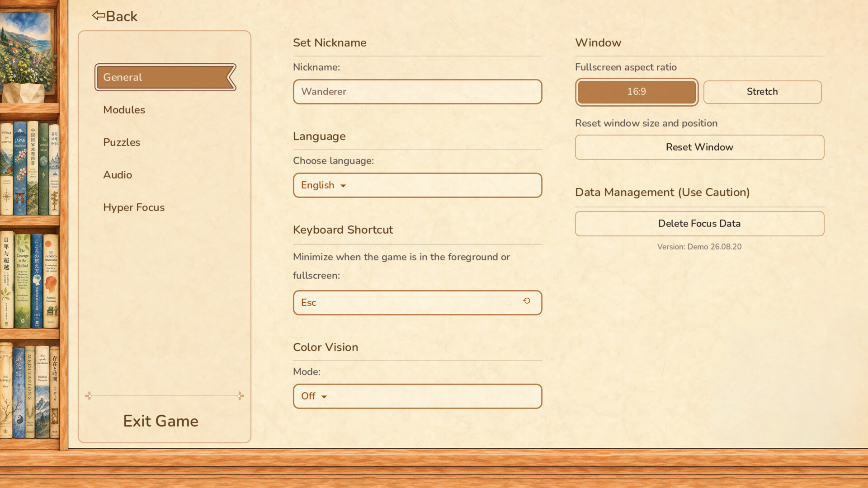Click the Back arrow icon
868x488 pixels.
[x=98, y=15]
